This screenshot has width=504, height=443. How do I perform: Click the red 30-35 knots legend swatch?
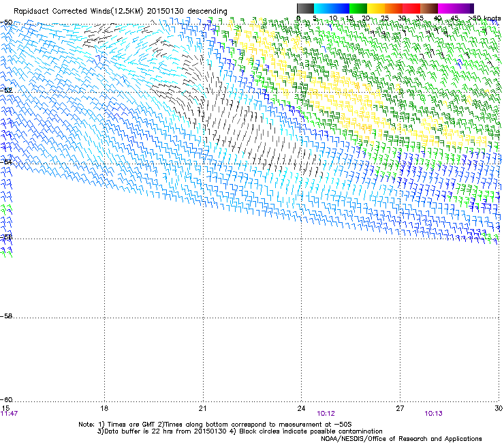pyautogui.click(x=411, y=8)
